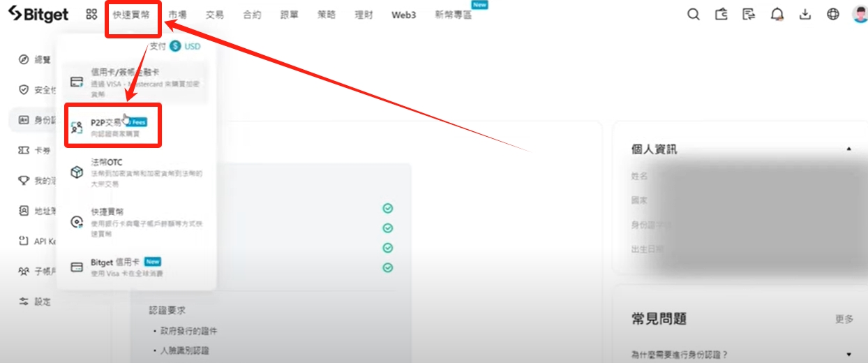Click the Bitget 信用卡 card icon
868x363 pixels.
(77, 267)
